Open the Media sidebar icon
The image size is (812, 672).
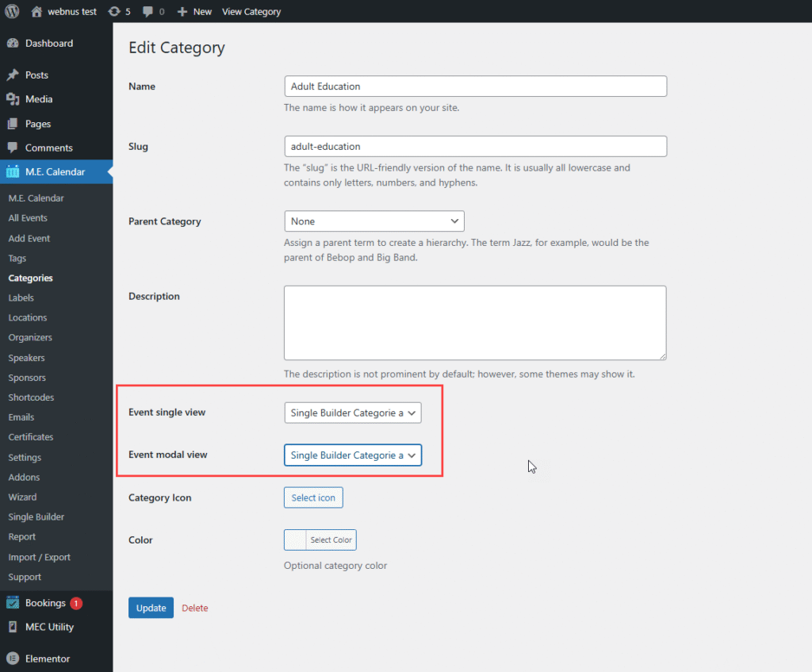(13, 99)
